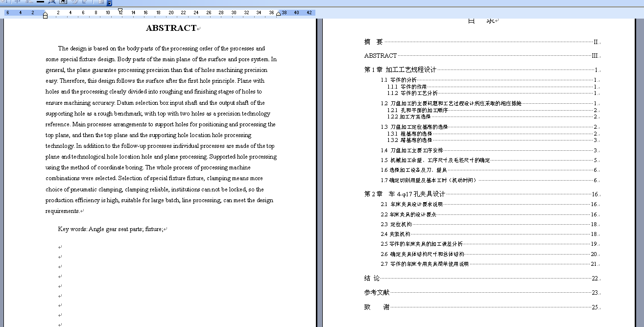This screenshot has width=644, height=327.
Task: Click the line starting 'reference. Main processes'
Action: (x=161, y=124)
